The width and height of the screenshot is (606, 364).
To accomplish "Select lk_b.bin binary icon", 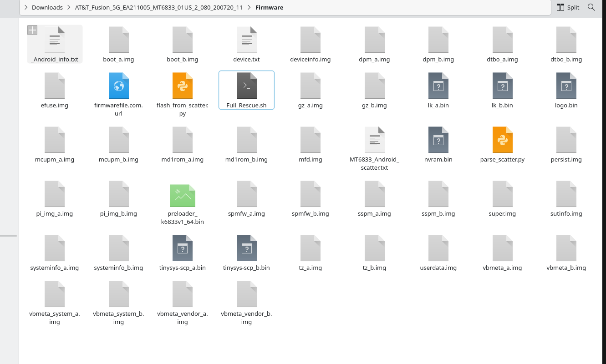I will tap(502, 86).
